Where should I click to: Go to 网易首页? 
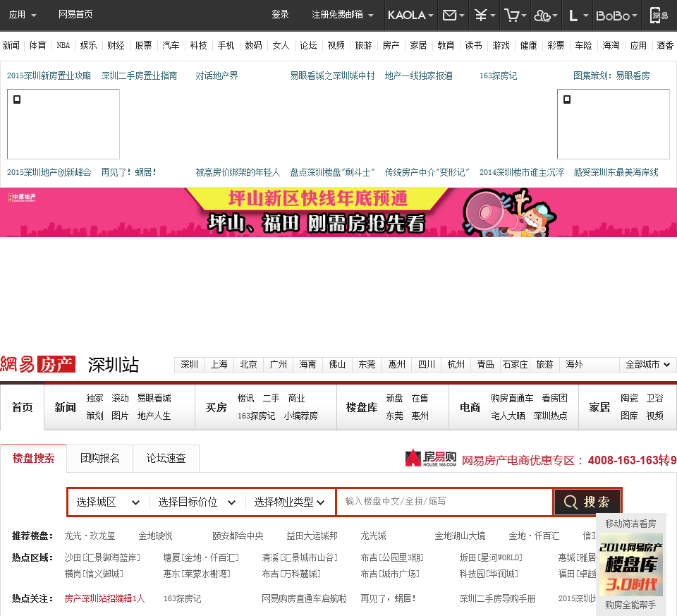tap(75, 14)
